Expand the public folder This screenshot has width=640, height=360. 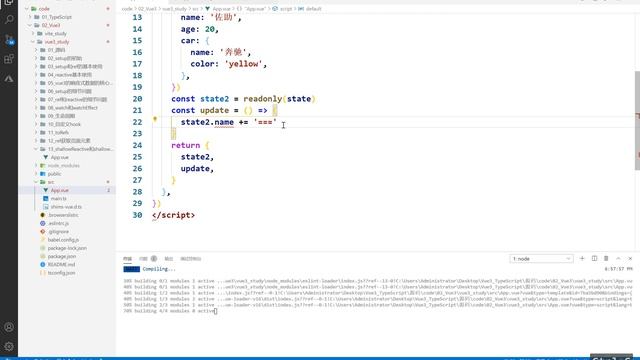36,173
